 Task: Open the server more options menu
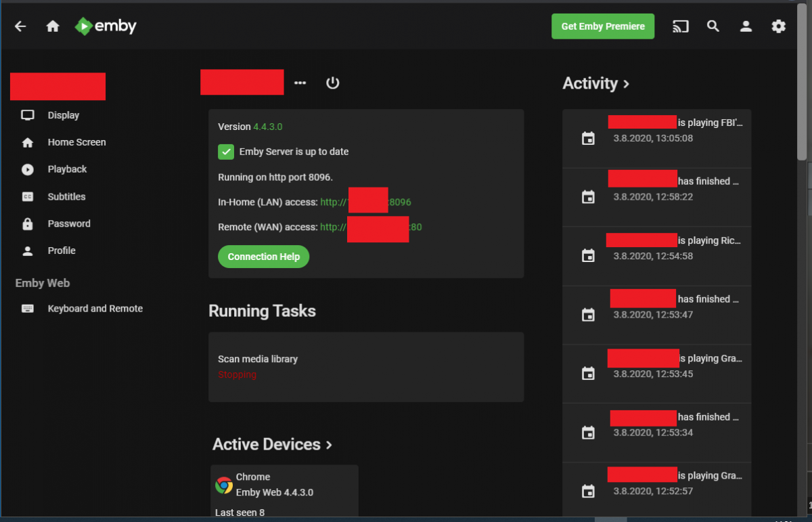pyautogui.click(x=300, y=83)
